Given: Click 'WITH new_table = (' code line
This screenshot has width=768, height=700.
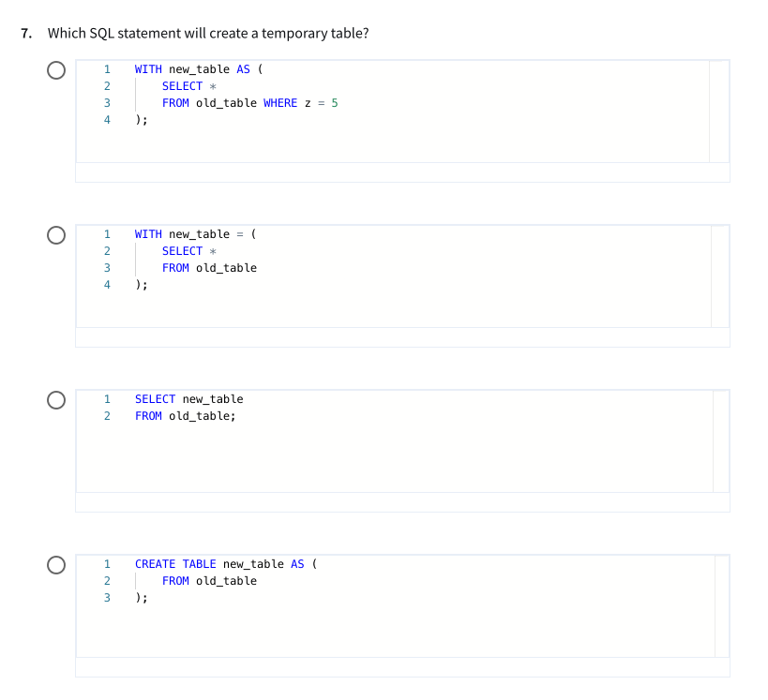Looking at the screenshot, I should point(195,234).
